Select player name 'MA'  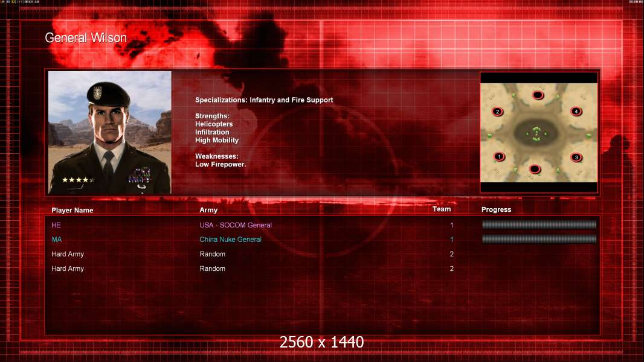pyautogui.click(x=57, y=240)
